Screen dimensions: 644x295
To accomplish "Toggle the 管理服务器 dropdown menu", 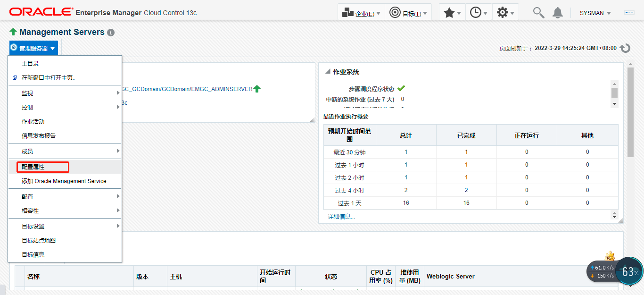I will (33, 48).
